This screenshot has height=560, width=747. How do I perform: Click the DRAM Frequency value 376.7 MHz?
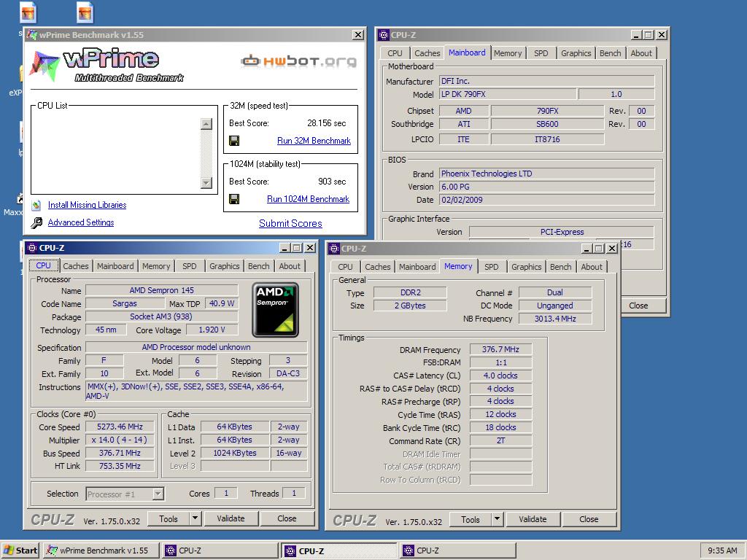(x=500, y=349)
